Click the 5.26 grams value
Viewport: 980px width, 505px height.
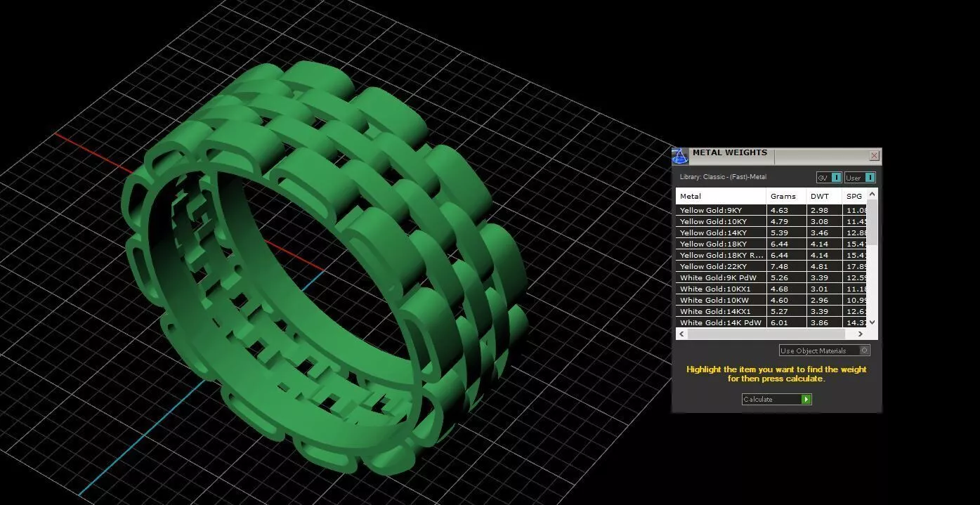coord(778,277)
